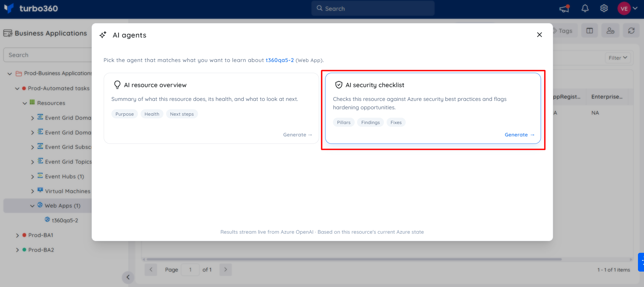
Task: Select Prod-Automated tasks in the tree
Action: tap(59, 88)
